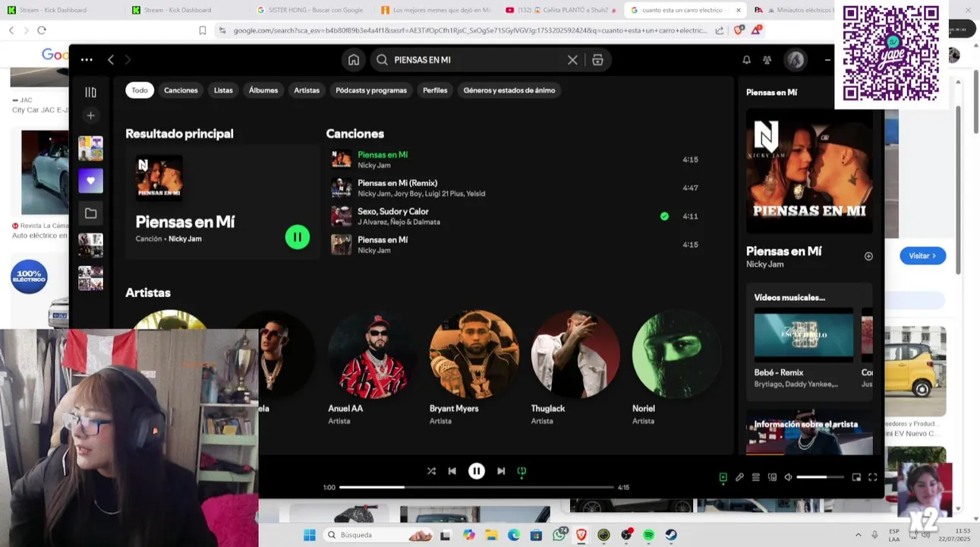Open Browse icon beside the search bar
This screenshot has height=547, width=980.
[598, 60]
